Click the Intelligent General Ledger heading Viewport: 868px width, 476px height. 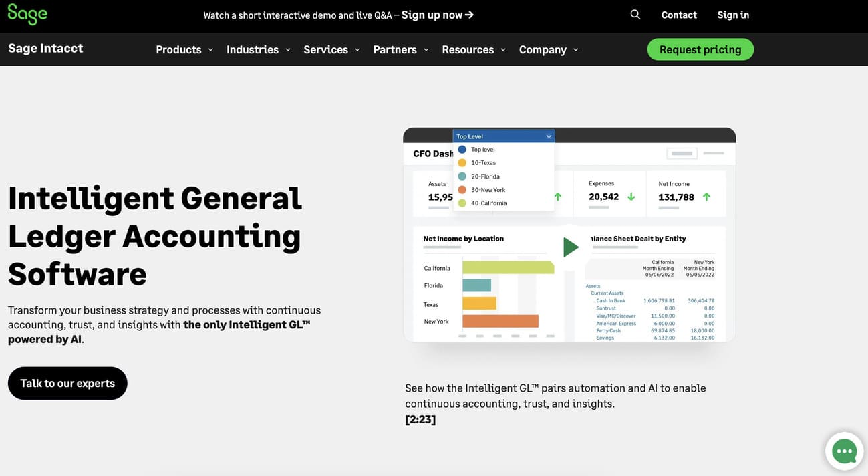pyautogui.click(x=154, y=235)
